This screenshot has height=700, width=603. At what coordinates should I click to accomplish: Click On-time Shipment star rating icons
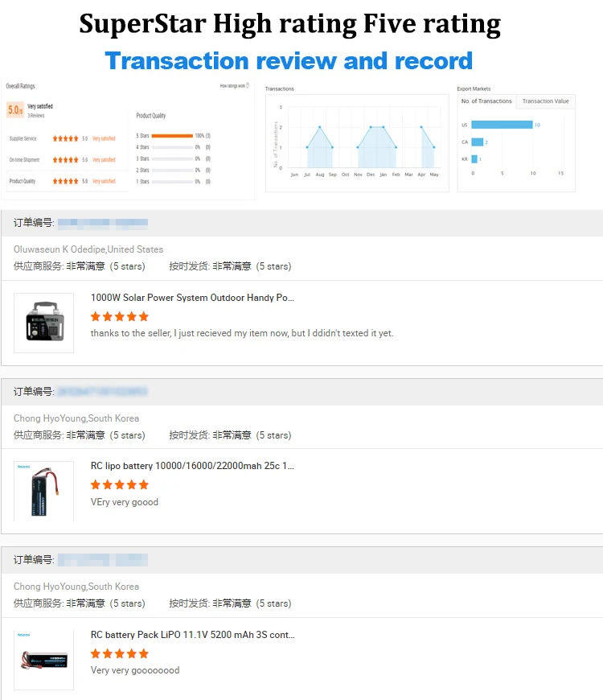[65, 160]
